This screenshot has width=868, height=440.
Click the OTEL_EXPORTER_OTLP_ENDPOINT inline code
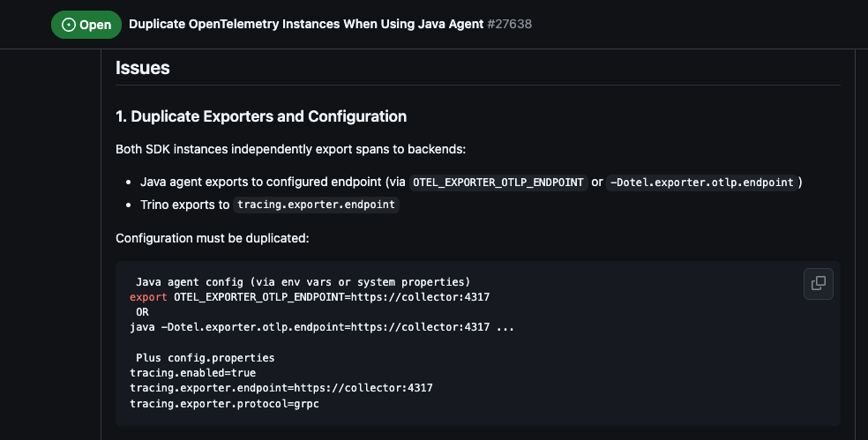[498, 183]
